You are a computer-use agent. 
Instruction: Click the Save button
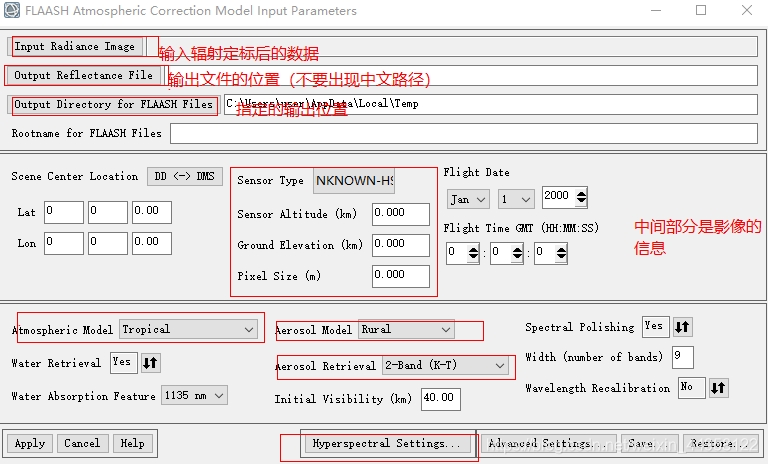(x=650, y=443)
